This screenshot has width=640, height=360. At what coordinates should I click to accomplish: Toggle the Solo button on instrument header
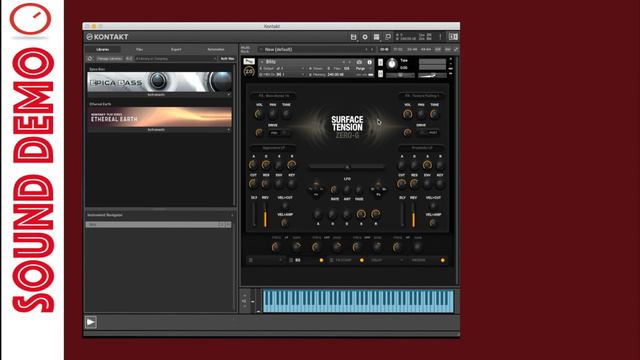(x=380, y=62)
